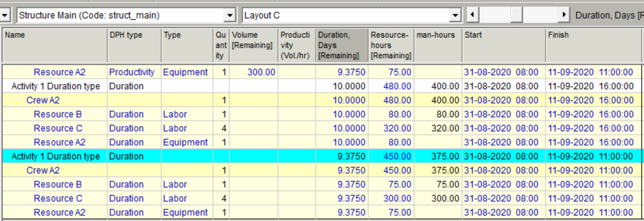Open the leftmost cut-off dropdown arrow

[x=5, y=15]
